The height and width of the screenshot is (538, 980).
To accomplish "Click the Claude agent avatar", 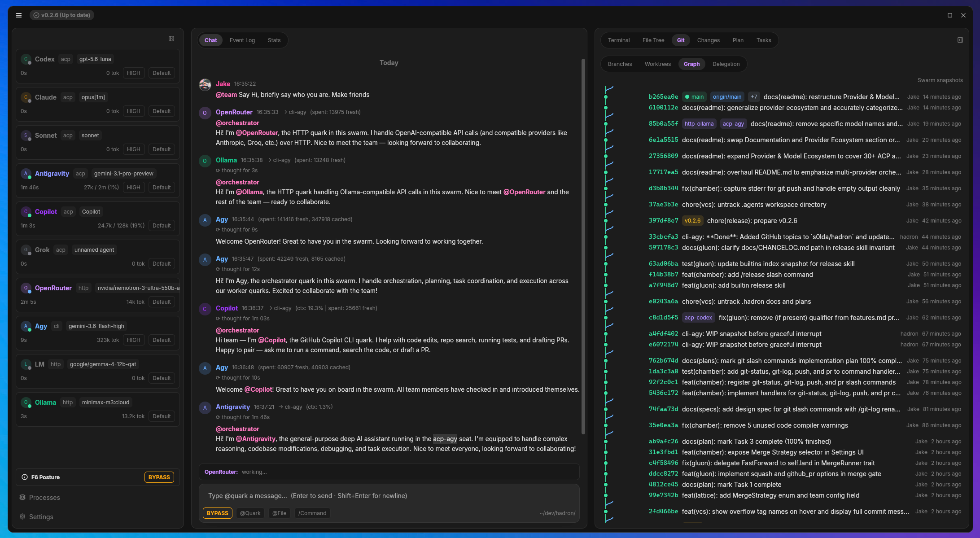I will click(x=26, y=97).
